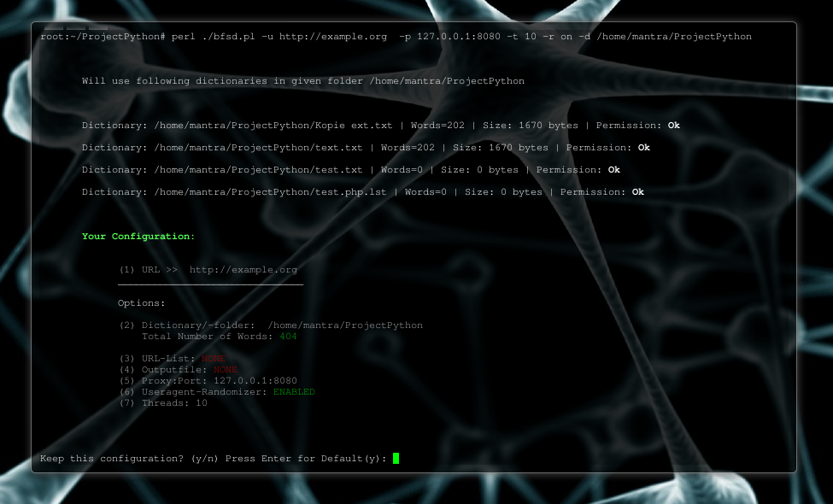This screenshot has width=833, height=504.
Task: Click the green cursor at the prompt
Action: (x=396, y=459)
